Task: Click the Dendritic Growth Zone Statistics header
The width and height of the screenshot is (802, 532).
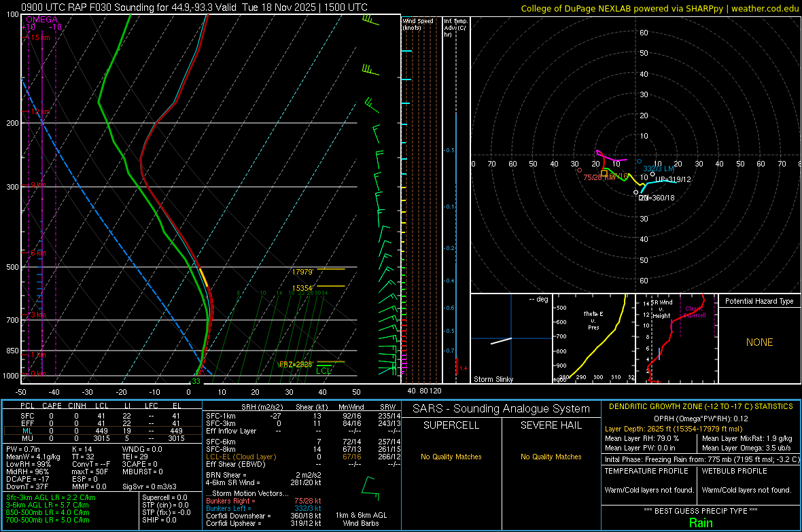Action: pyautogui.click(x=701, y=407)
